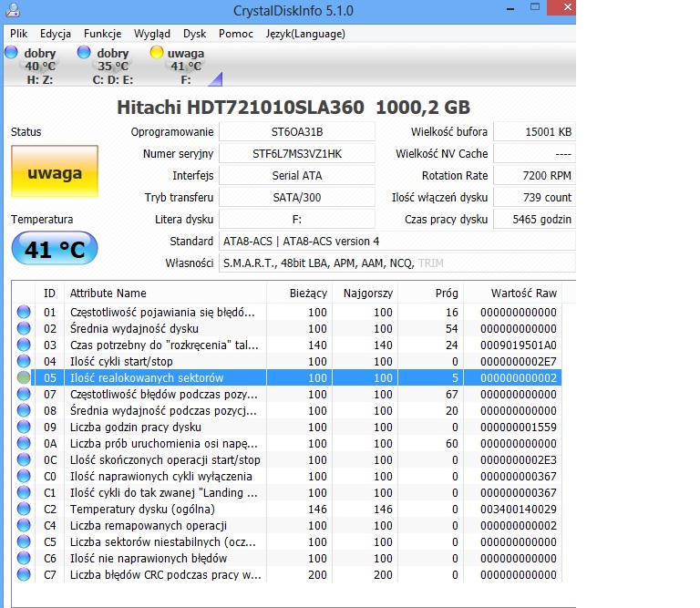
Task: Click status orb of attribute C1 row
Action: click(x=24, y=492)
